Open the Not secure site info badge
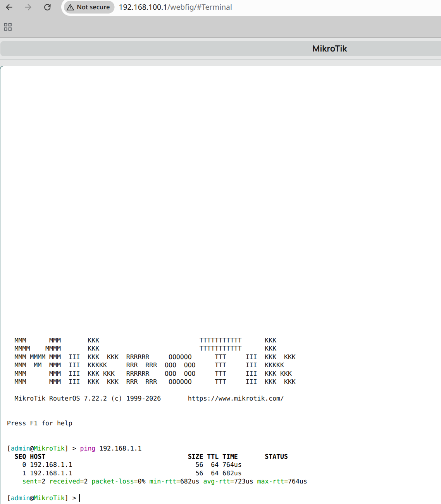441x504 pixels. pyautogui.click(x=89, y=7)
